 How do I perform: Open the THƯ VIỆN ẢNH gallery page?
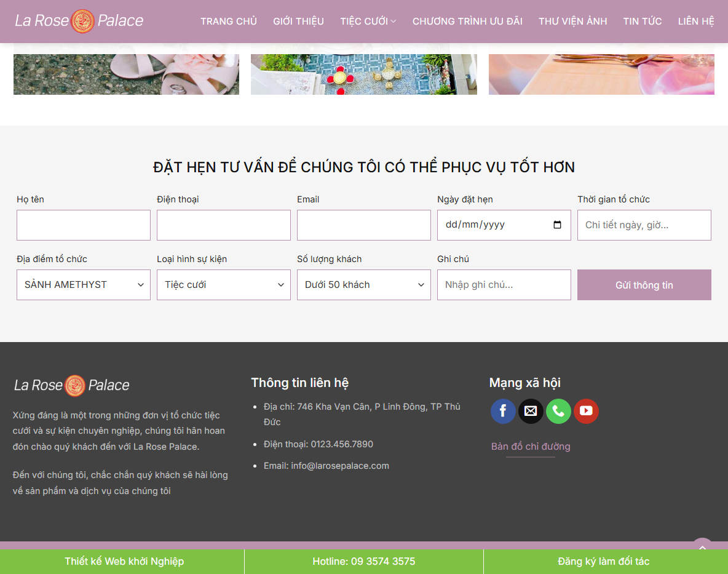(572, 21)
